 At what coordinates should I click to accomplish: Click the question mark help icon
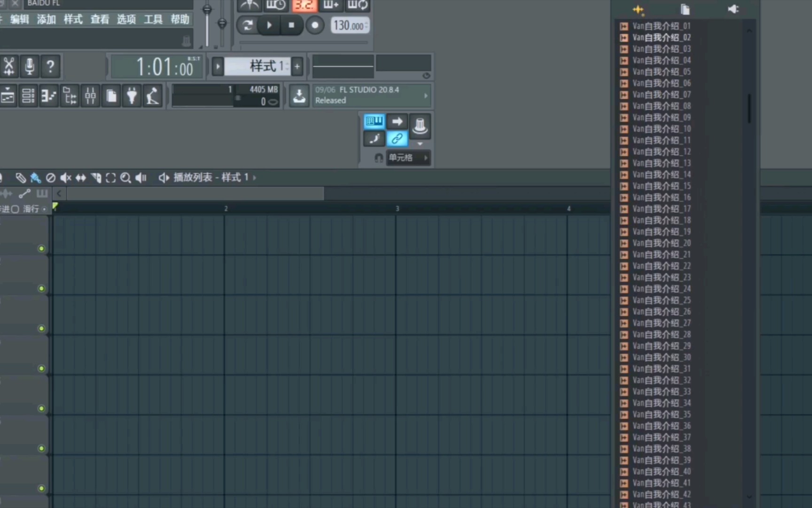tap(50, 66)
